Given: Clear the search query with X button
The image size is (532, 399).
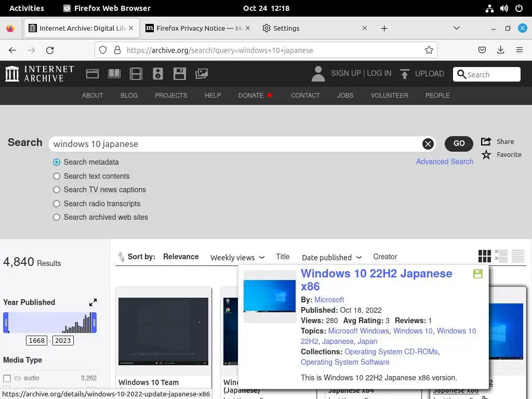Looking at the screenshot, I should click(x=428, y=144).
